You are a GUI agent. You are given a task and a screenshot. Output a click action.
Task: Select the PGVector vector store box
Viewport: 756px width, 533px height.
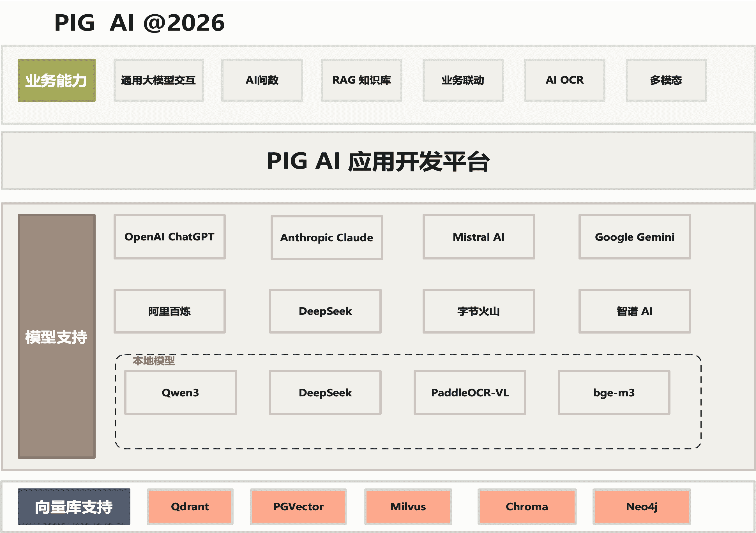[x=298, y=506]
